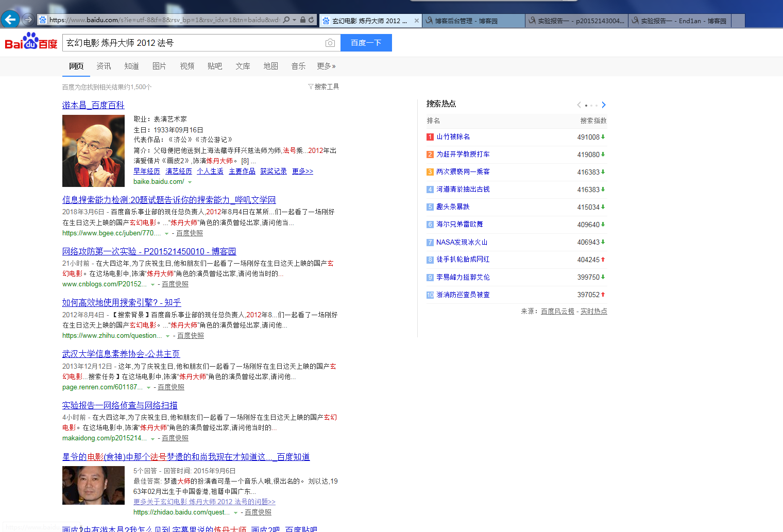Click the refresh icon in address bar
Viewport: 783px width, 532px height.
(311, 20)
